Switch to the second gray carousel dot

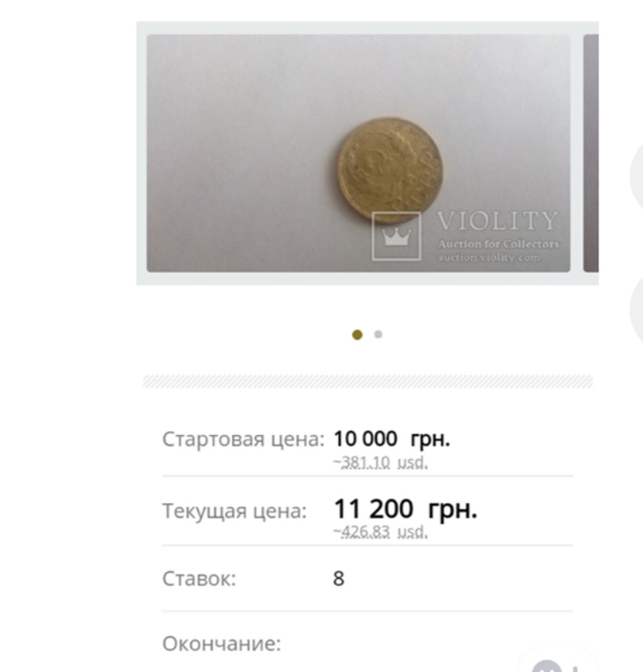[x=378, y=334]
